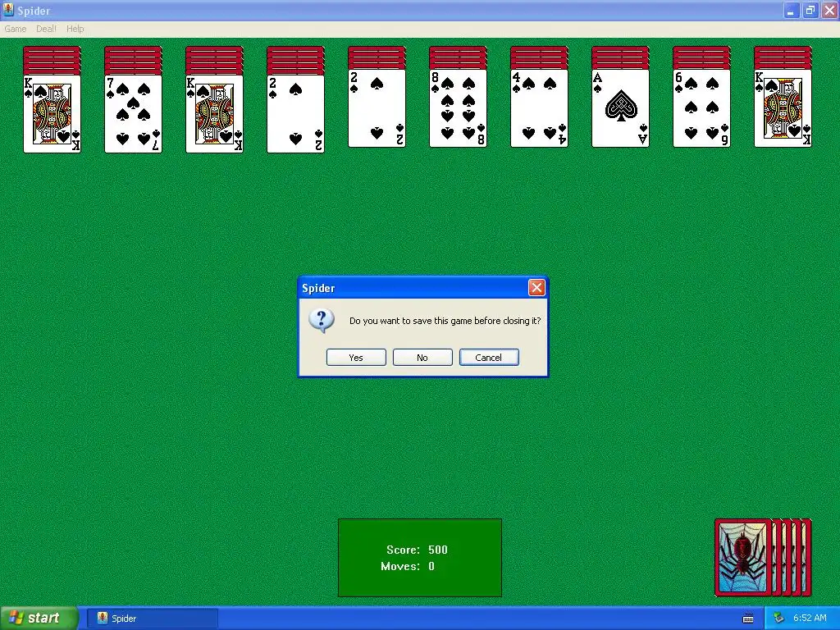Choose No in the save dialog

click(x=422, y=358)
